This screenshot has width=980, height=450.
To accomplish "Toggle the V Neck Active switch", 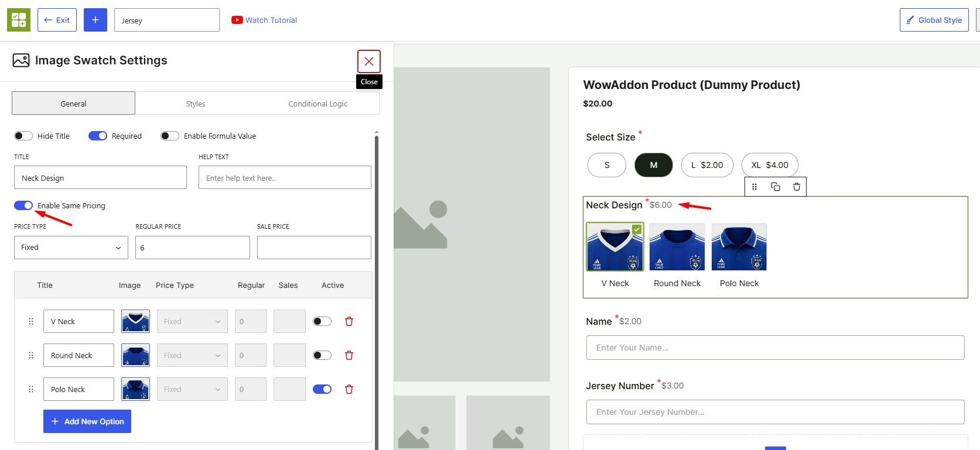I will pyautogui.click(x=322, y=321).
